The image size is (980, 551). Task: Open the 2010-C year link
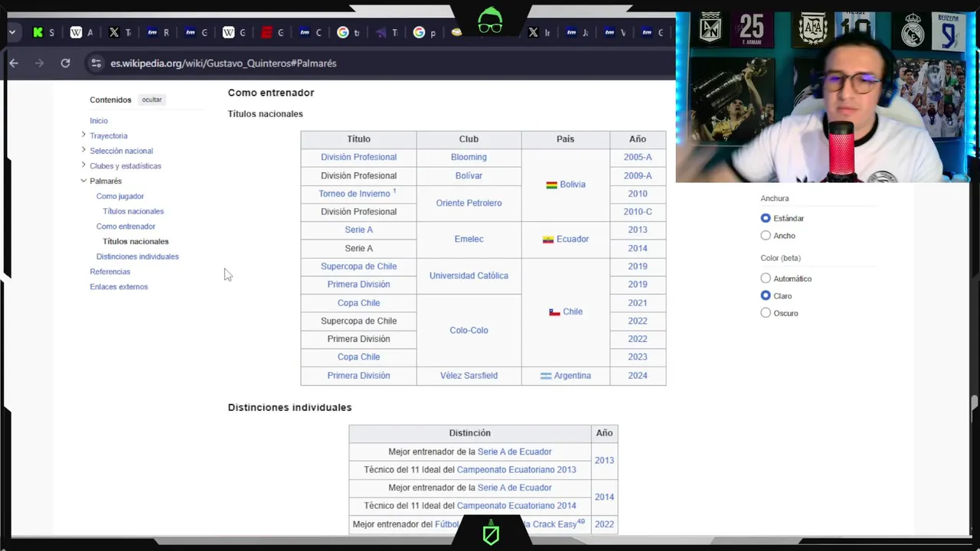point(638,211)
